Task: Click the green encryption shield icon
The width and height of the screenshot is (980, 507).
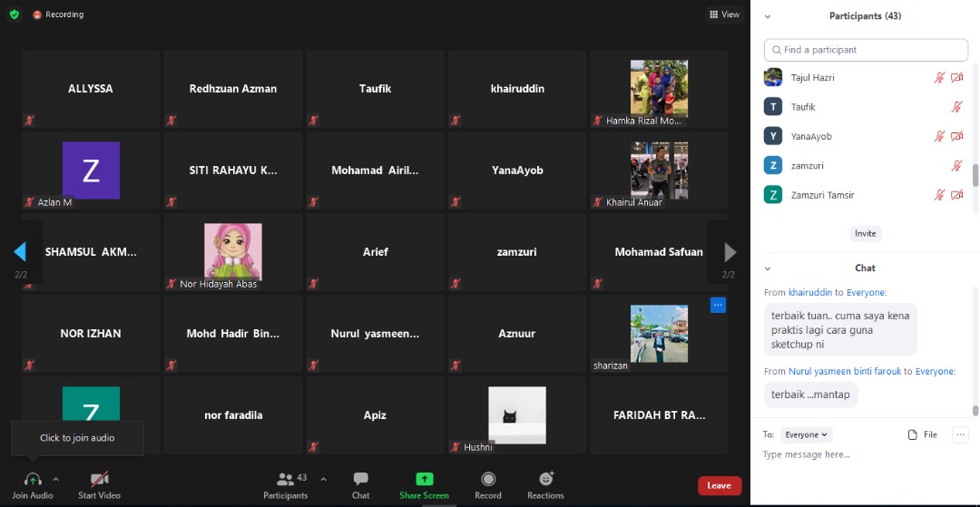Action: click(x=14, y=15)
